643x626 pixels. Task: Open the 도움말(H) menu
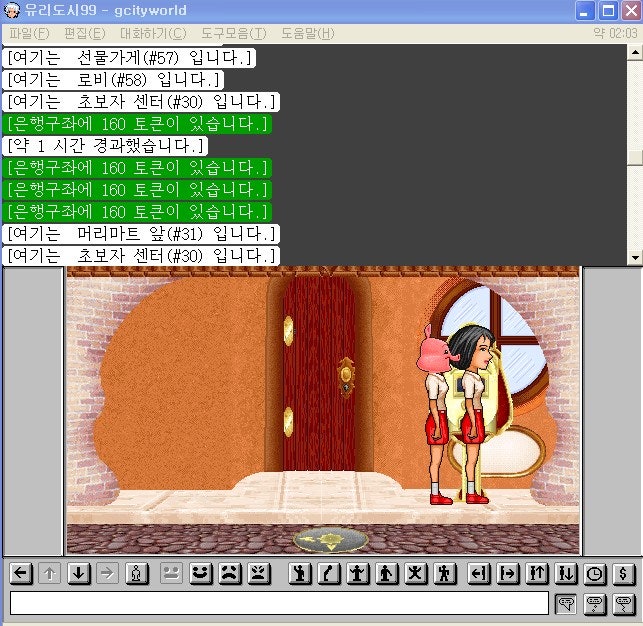pyautogui.click(x=307, y=33)
